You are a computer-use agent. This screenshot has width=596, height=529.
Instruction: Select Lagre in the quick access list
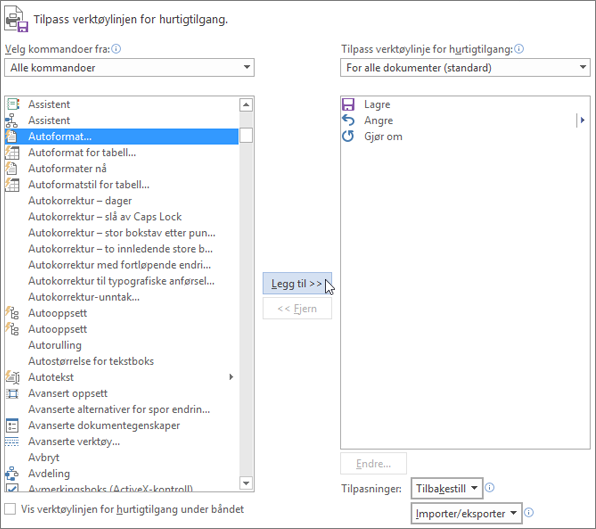point(465,104)
